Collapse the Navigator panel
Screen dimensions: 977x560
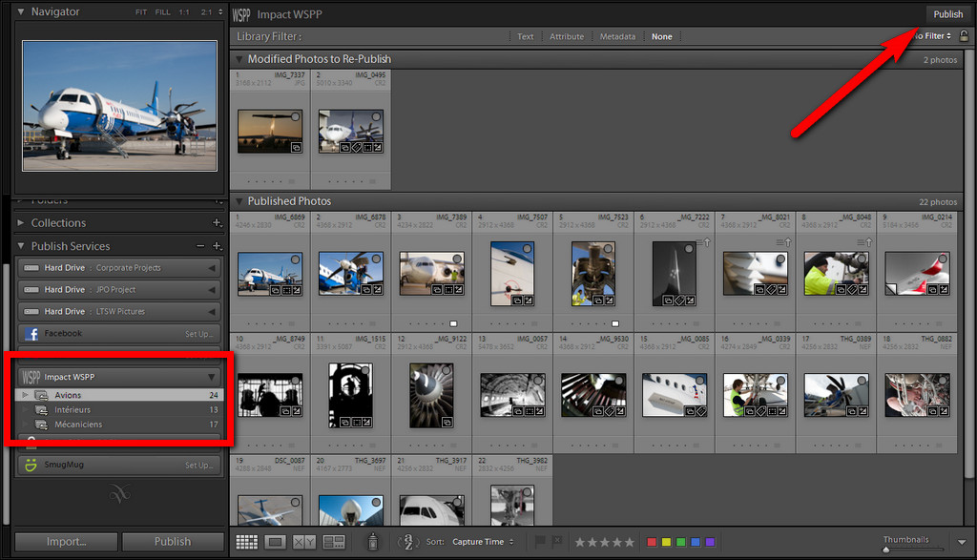[21, 11]
